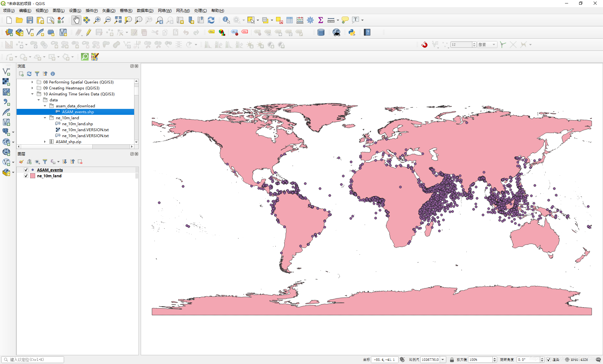This screenshot has height=364, width=603.
Task: Open the 项目 menu
Action: [x=9, y=10]
